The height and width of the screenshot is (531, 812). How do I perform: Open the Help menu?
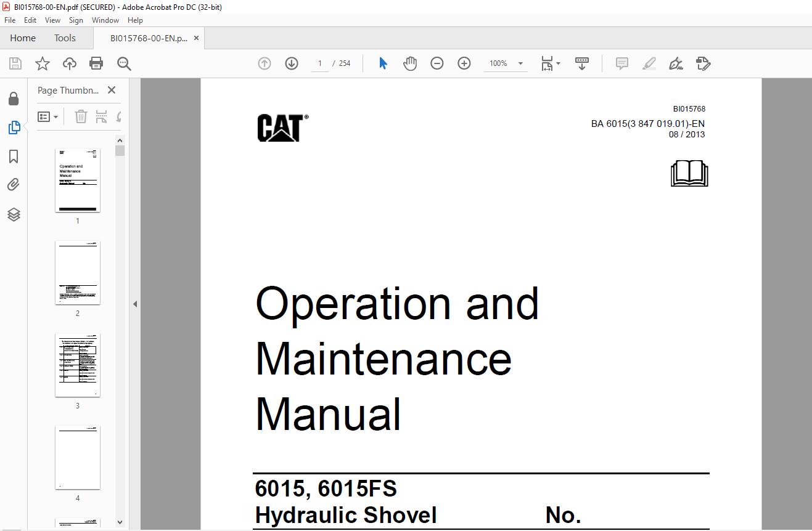135,20
